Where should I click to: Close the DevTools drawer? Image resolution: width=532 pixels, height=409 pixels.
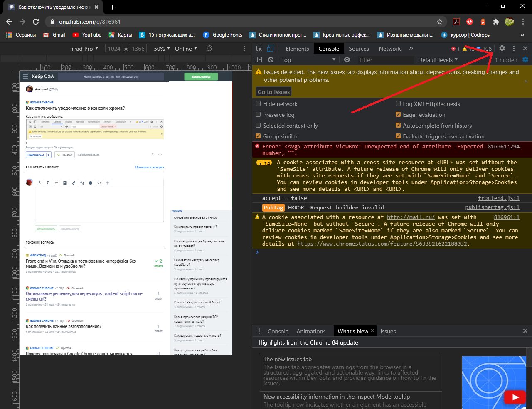[525, 331]
